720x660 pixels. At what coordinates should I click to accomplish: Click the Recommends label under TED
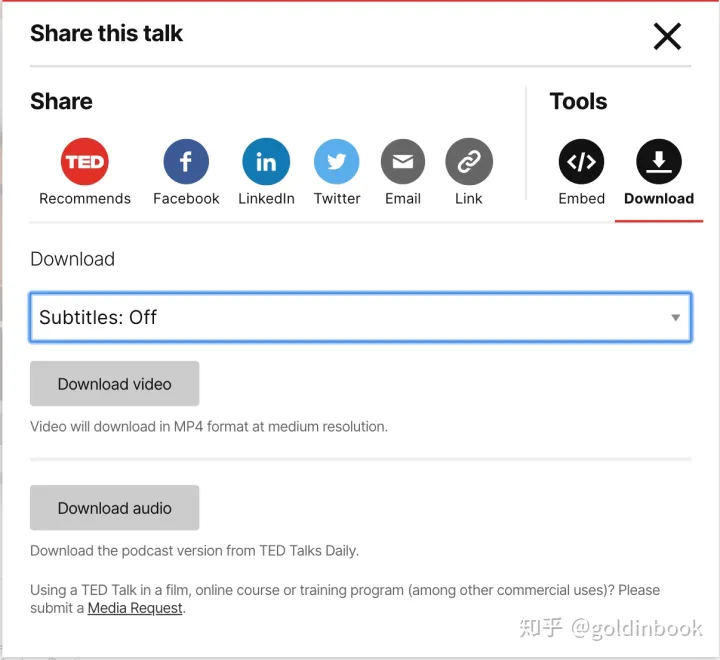85,198
